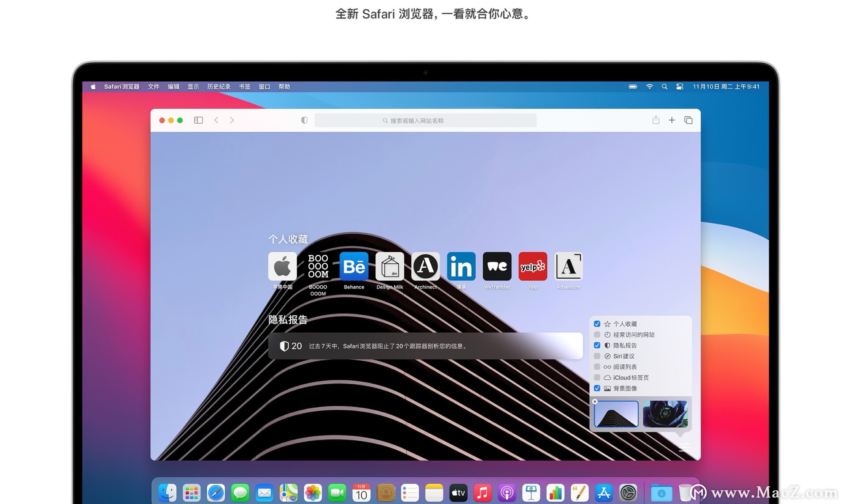
Task: Open the LinkedIn favorite icon
Action: [461, 266]
